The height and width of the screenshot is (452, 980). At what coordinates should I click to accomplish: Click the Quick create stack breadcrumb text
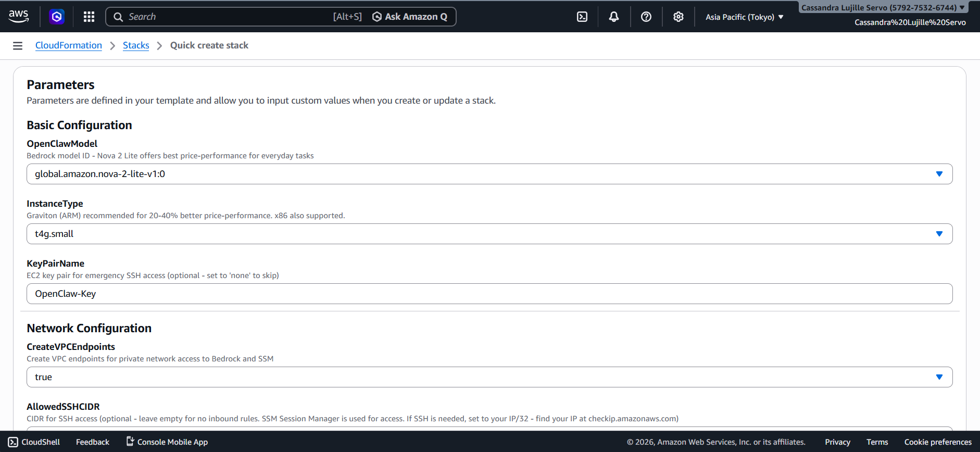pos(209,45)
